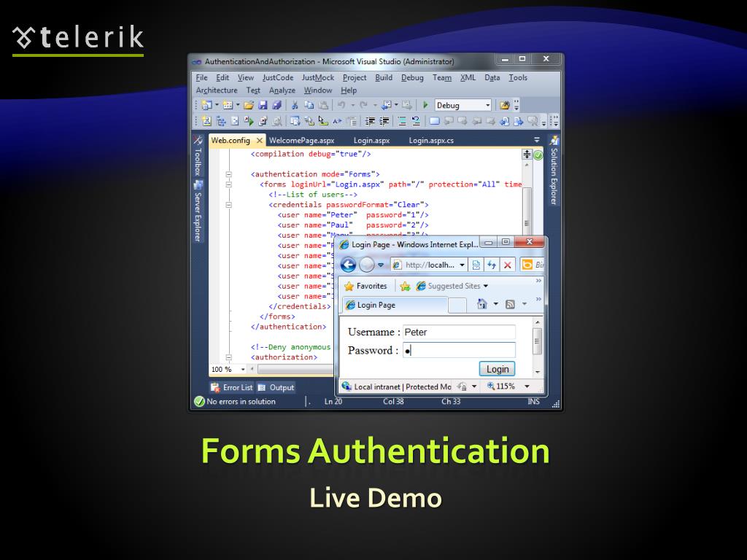Open the IE Home page icon
This screenshot has width=747, height=560.
click(x=482, y=305)
